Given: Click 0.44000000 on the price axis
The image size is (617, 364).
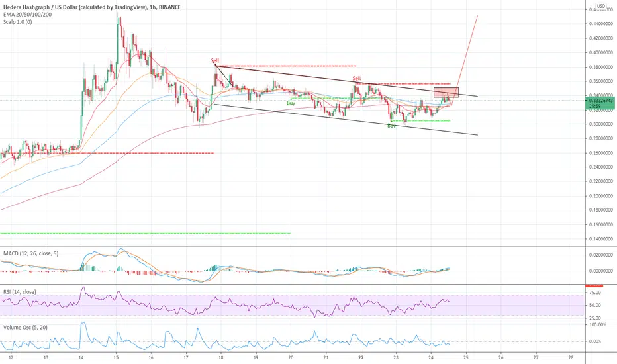Looking at the screenshot, I should point(601,24).
